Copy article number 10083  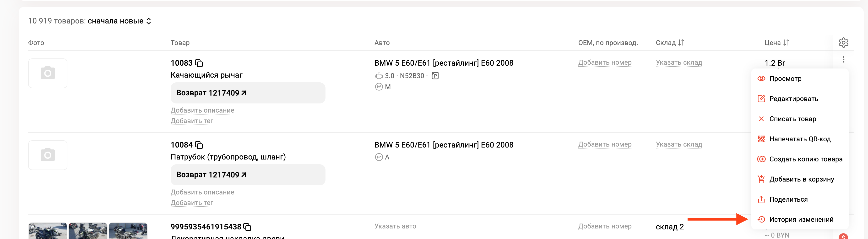point(199,63)
